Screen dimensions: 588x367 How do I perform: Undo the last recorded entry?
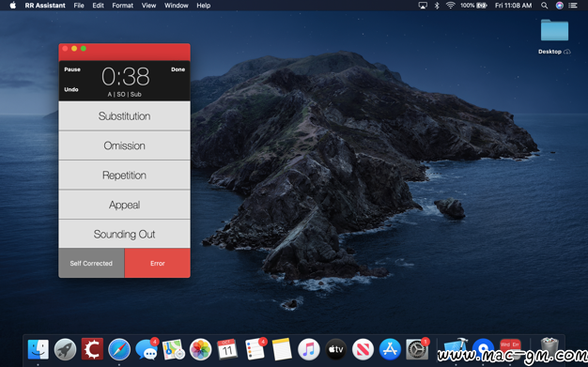point(70,89)
